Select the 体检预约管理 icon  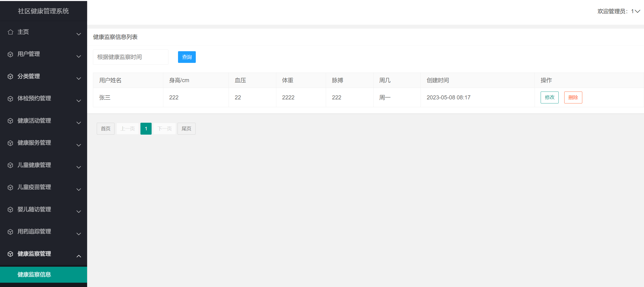coord(10,98)
